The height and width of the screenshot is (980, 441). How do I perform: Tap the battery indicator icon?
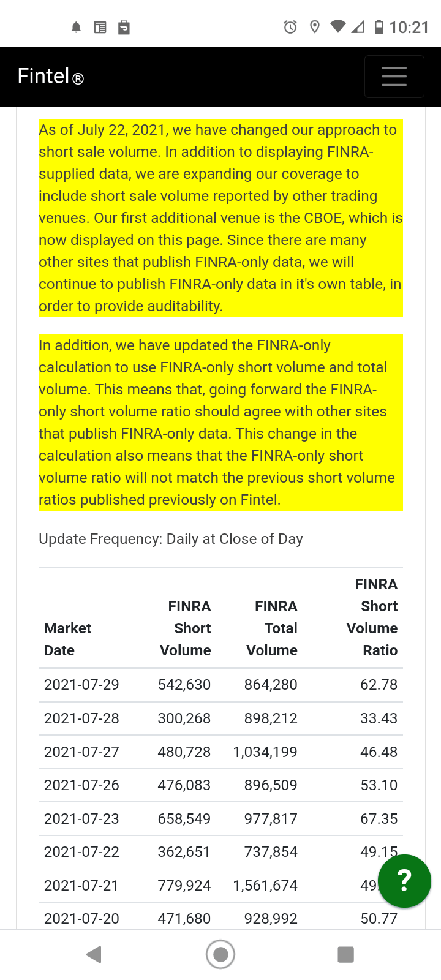380,27
